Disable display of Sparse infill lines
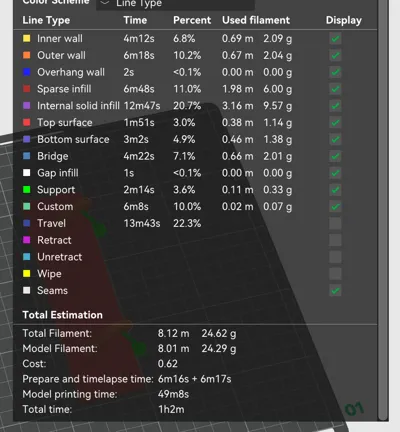 tap(335, 89)
